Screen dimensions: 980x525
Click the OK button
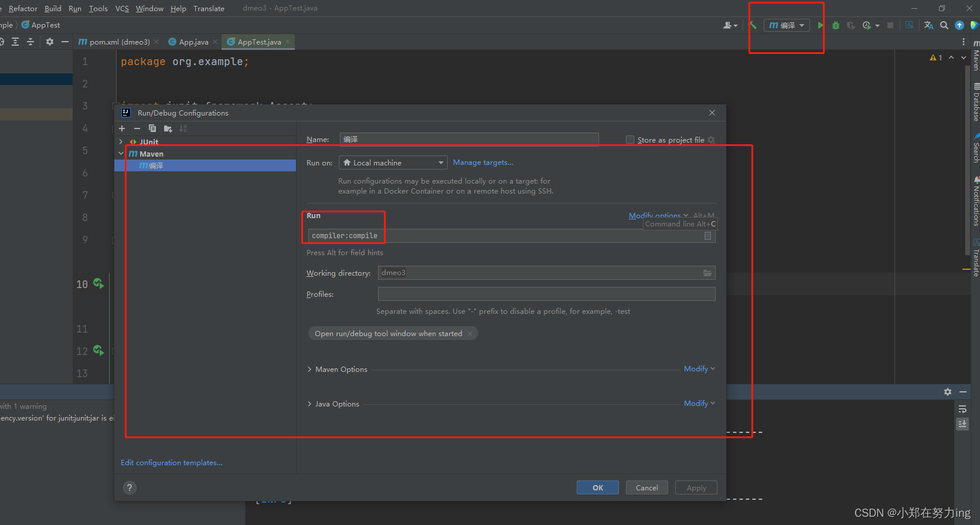(598, 487)
